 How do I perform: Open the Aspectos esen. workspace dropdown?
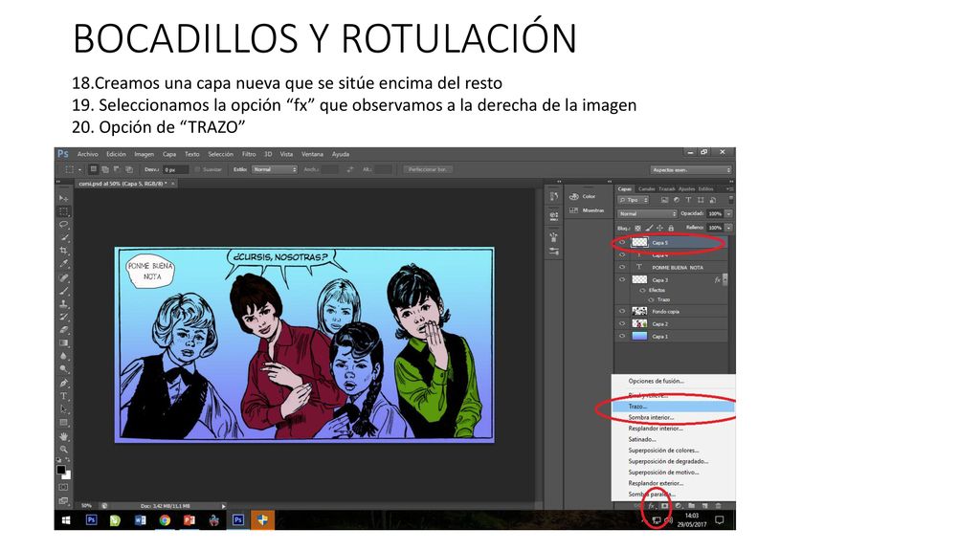click(x=691, y=170)
